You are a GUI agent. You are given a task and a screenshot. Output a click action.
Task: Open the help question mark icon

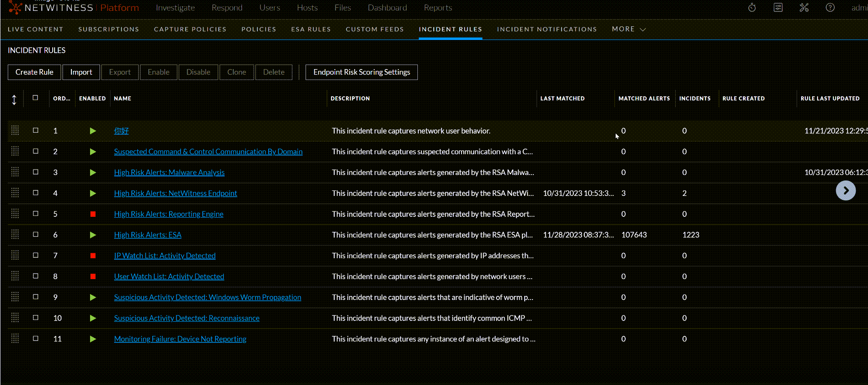(830, 8)
